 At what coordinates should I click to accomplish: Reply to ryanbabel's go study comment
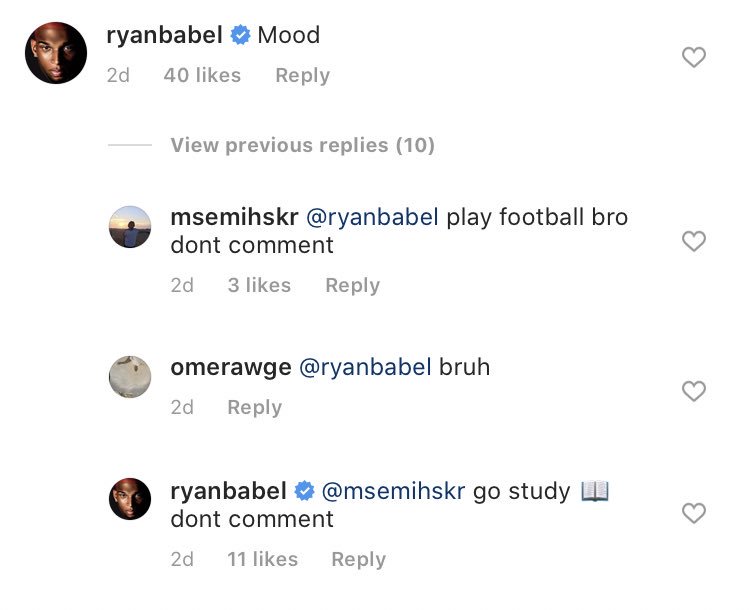(359, 559)
